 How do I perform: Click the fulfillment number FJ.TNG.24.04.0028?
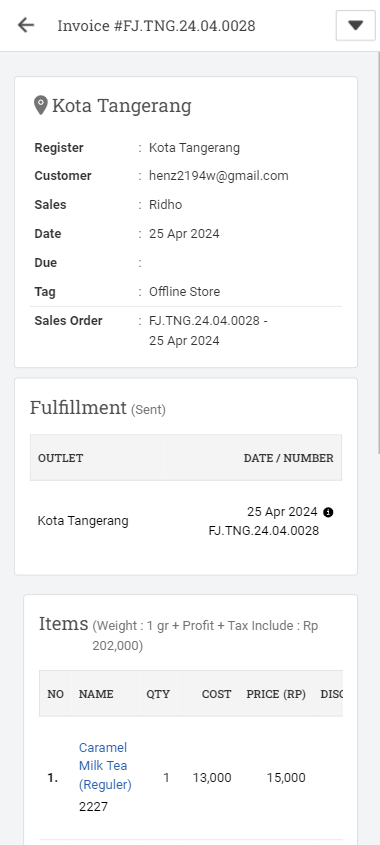point(264,531)
